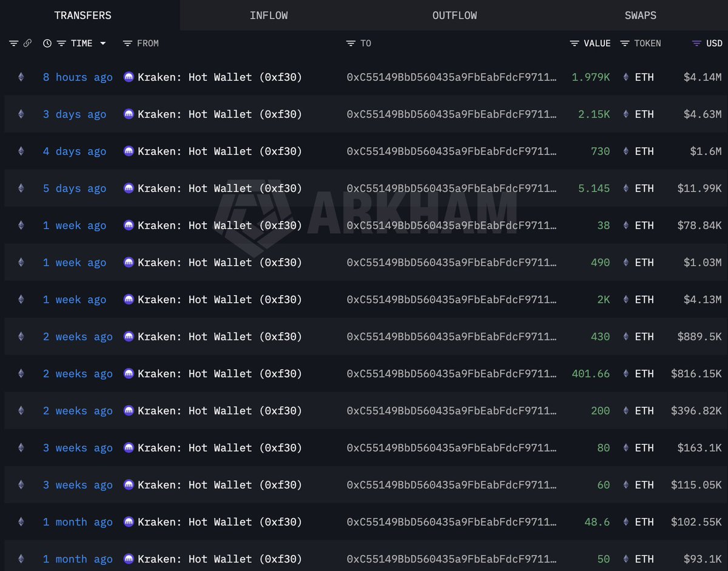
Task: Open the FROM column filter icon
Action: [127, 44]
